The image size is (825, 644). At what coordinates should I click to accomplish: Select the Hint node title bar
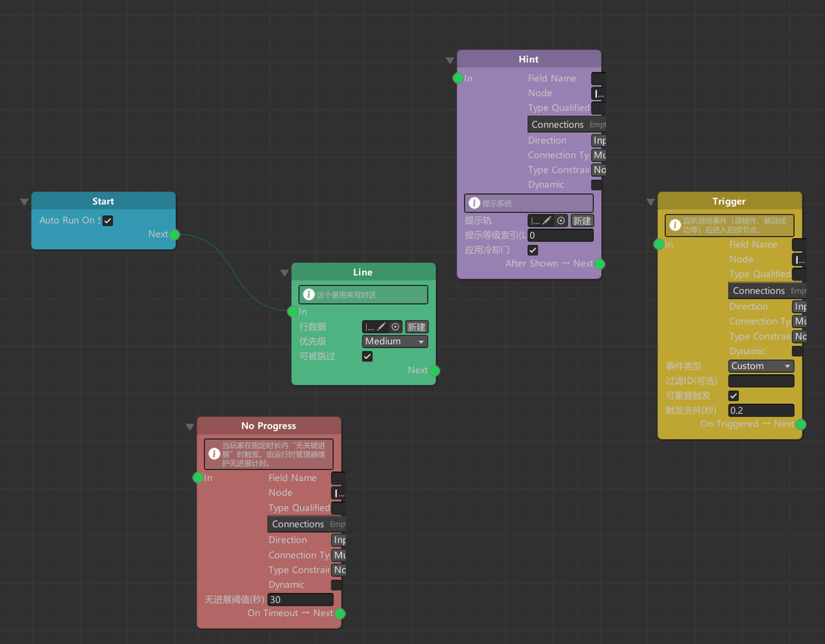[529, 59]
